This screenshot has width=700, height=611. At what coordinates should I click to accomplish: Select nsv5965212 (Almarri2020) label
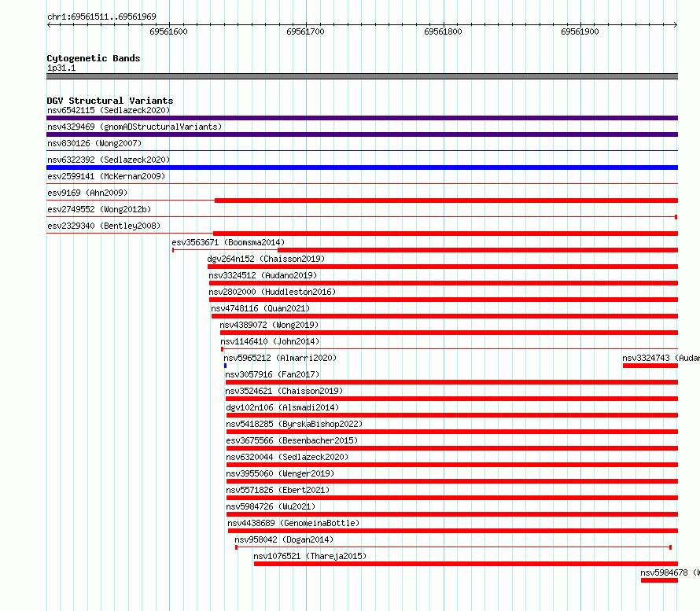[x=280, y=358]
